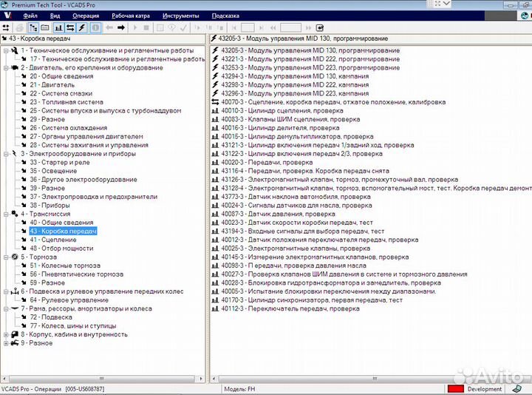532x395 pixels.
Task: Open the Рабочая катра menu
Action: click(131, 16)
